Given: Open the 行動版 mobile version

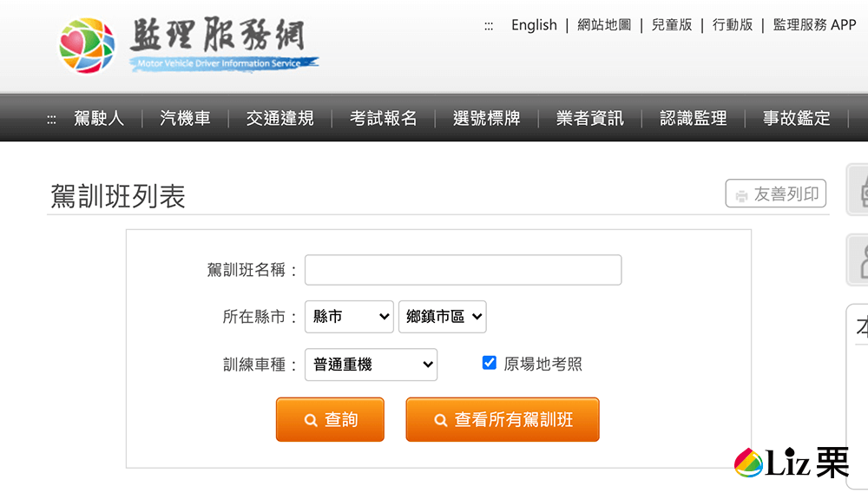Looking at the screenshot, I should (x=733, y=25).
